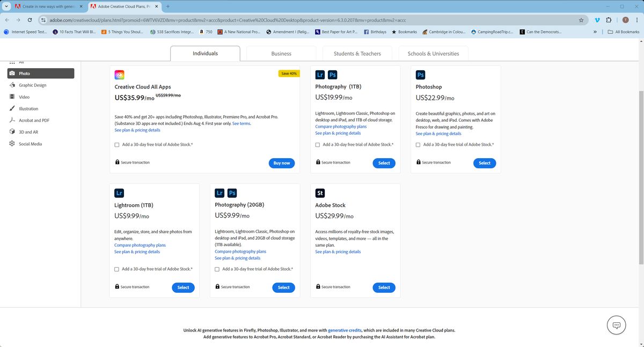Open CampingRoadTrip bookmark

[x=492, y=32]
